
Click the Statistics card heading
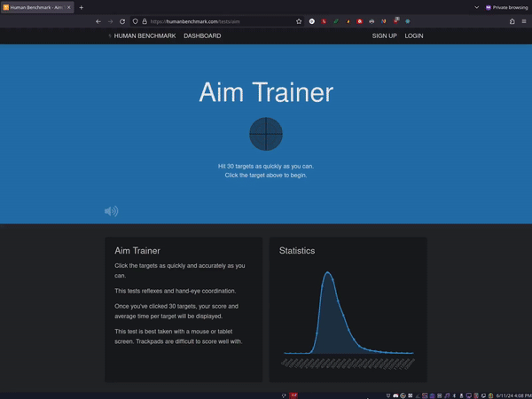coord(297,251)
